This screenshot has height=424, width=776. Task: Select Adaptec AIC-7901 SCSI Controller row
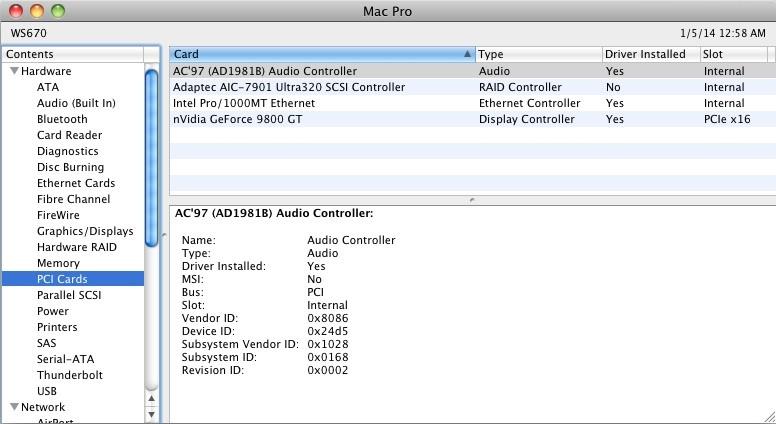coord(289,87)
